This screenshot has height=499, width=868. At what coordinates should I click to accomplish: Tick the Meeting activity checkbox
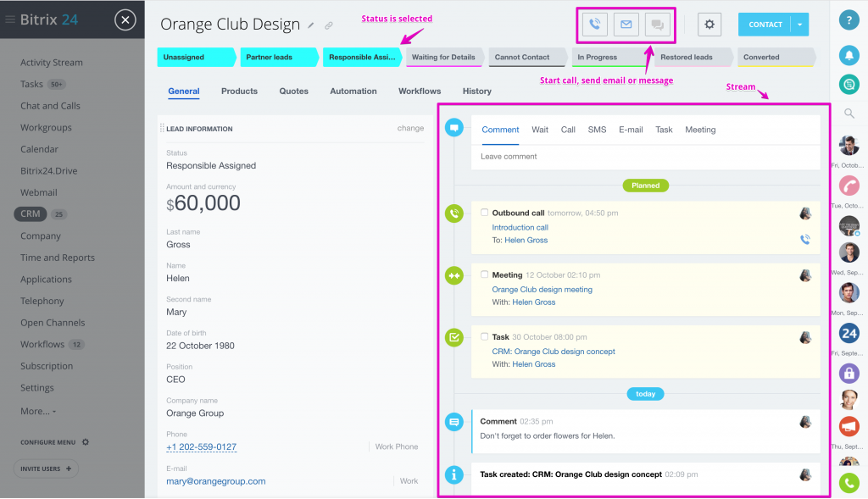click(484, 274)
